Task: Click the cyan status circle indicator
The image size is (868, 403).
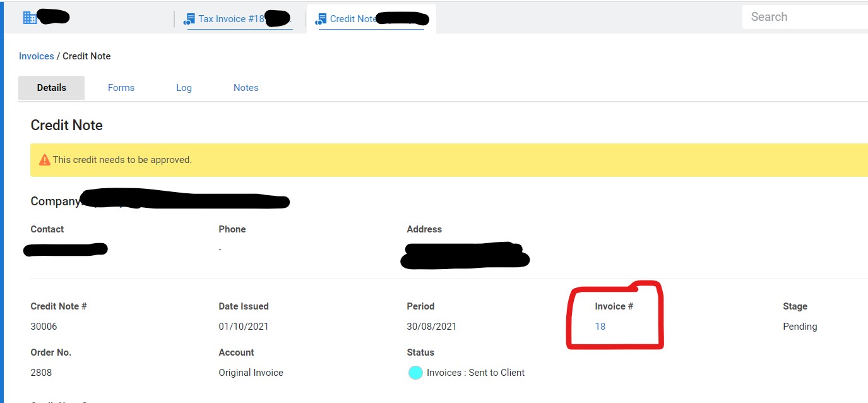Action: (x=415, y=373)
